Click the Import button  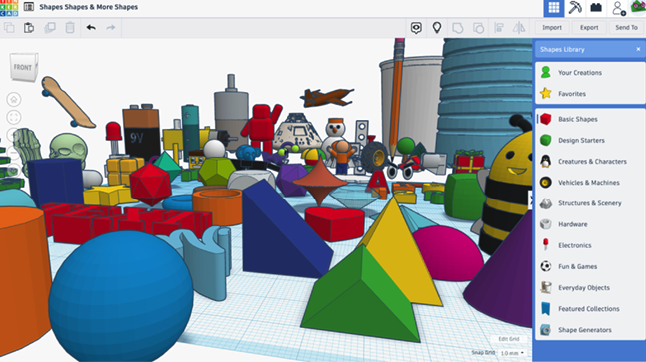tap(552, 28)
